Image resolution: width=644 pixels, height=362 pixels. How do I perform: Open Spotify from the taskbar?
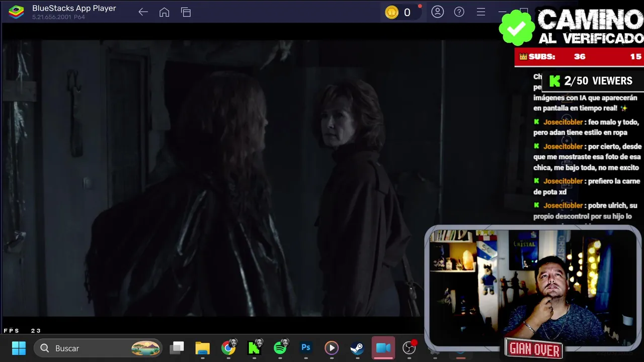(281, 347)
